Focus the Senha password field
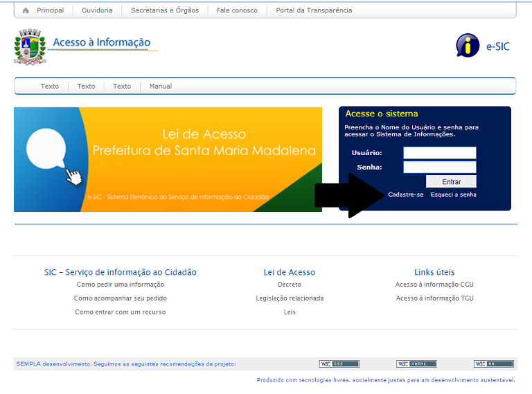 click(x=439, y=167)
